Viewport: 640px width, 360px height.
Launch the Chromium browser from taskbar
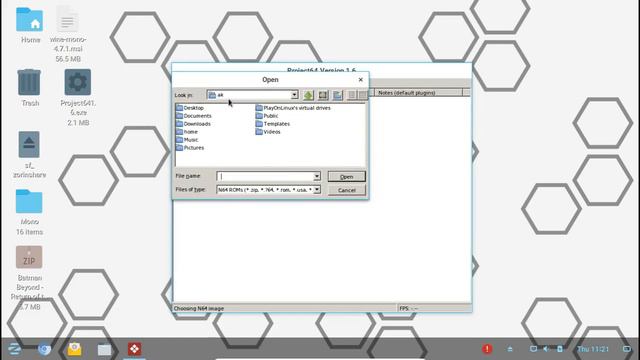[x=44, y=349]
